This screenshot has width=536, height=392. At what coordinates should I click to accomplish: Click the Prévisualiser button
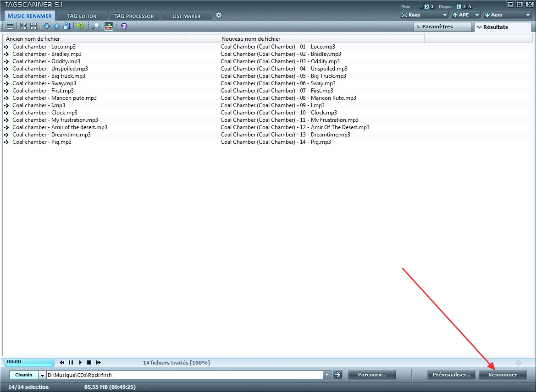pyautogui.click(x=451, y=375)
